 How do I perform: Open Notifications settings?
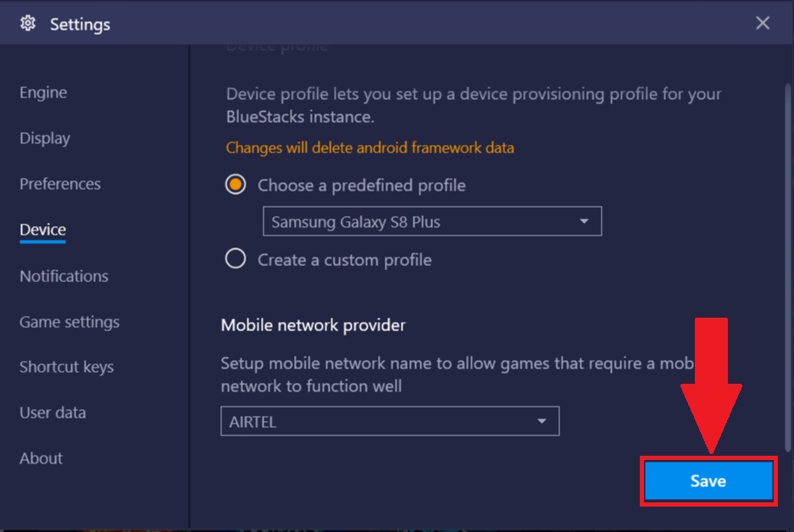click(64, 276)
